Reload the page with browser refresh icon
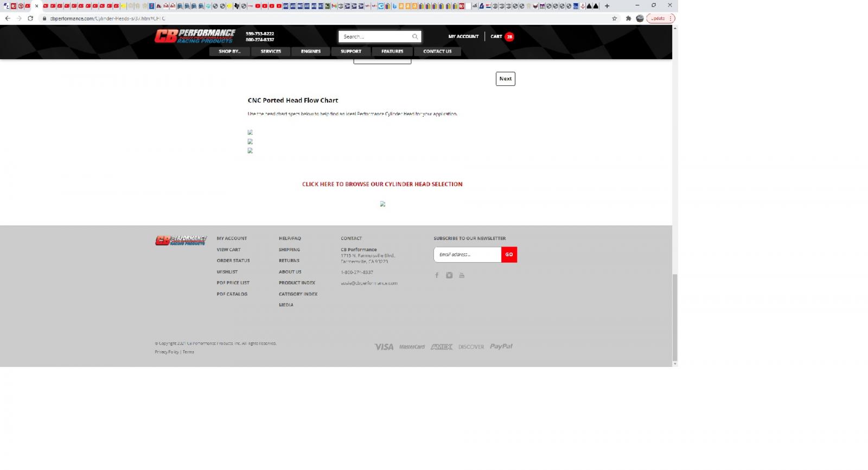868x470 pixels. point(30,18)
